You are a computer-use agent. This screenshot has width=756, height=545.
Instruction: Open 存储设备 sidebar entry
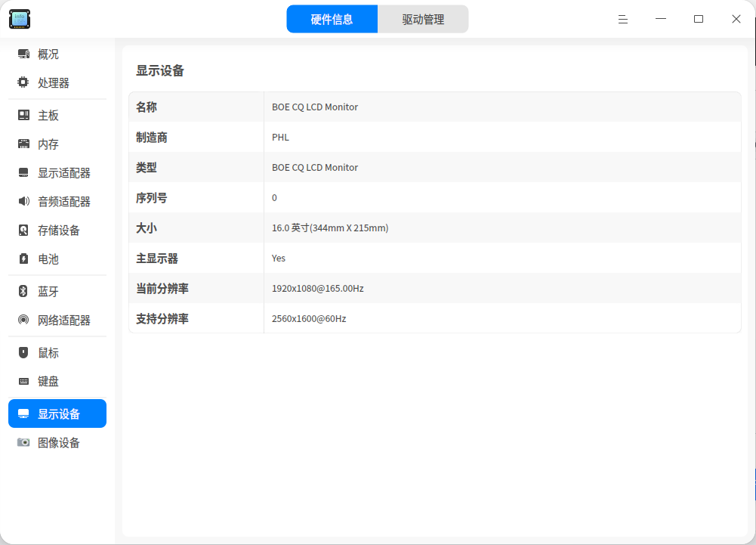[x=57, y=231]
